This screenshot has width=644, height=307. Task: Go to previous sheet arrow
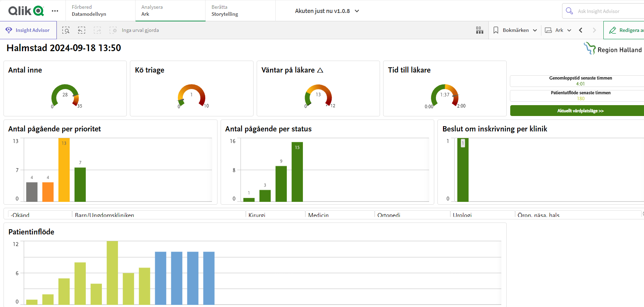tap(581, 30)
